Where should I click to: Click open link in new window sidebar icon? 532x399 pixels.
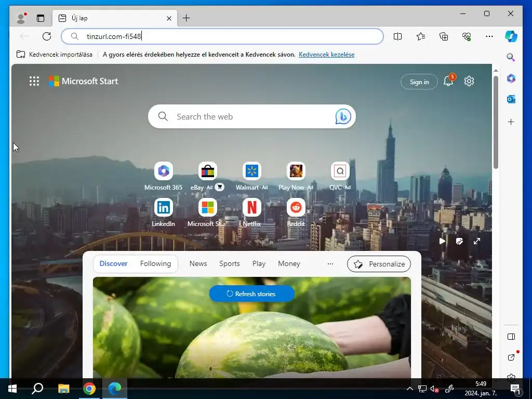pyautogui.click(x=511, y=357)
